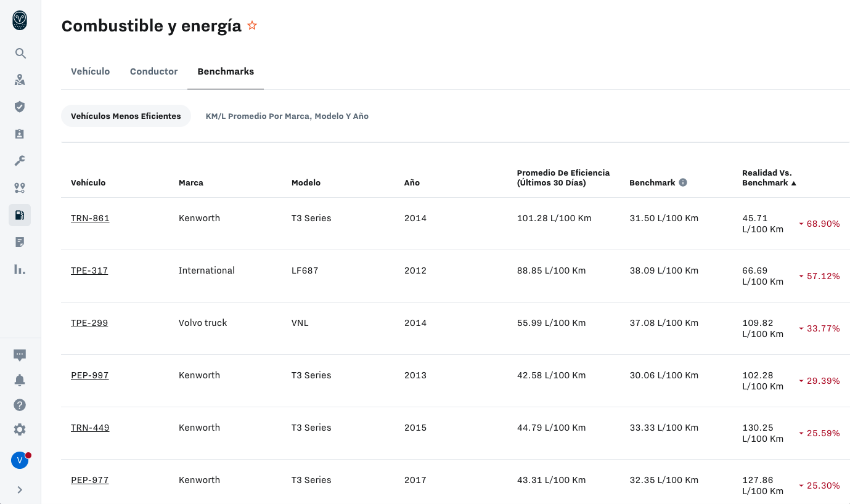
Task: Sort by Realidad Vs. Benchmark column
Action: pyautogui.click(x=769, y=178)
